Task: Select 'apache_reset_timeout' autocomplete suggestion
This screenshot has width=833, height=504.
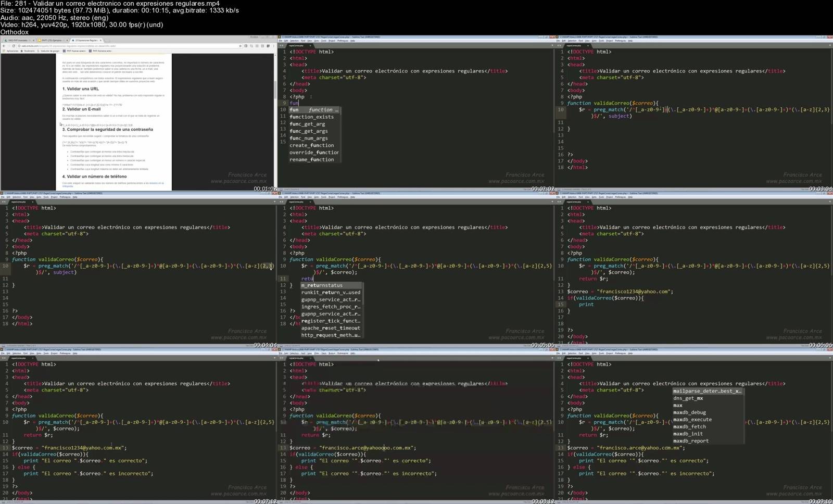Action: [x=331, y=328]
